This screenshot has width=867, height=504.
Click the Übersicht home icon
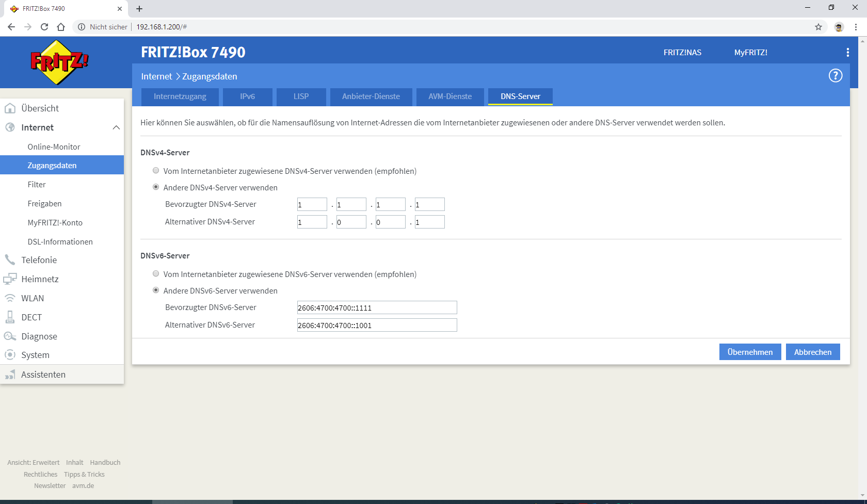pos(10,108)
